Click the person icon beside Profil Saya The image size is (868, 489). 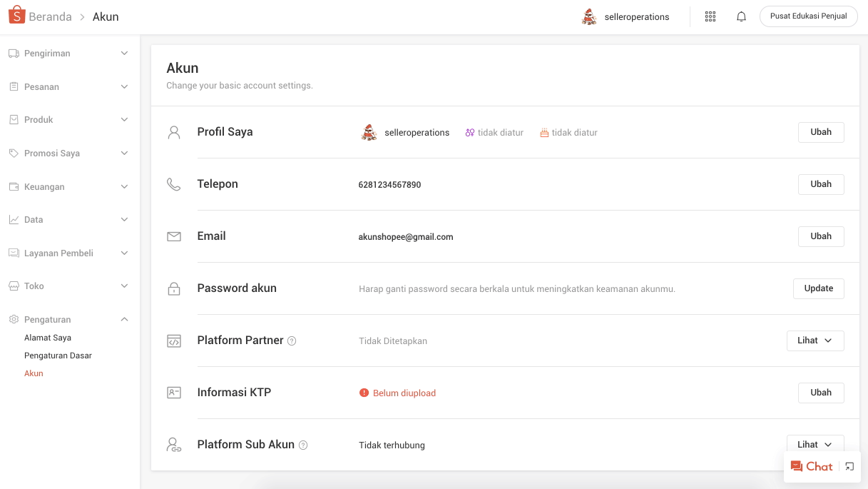click(174, 131)
